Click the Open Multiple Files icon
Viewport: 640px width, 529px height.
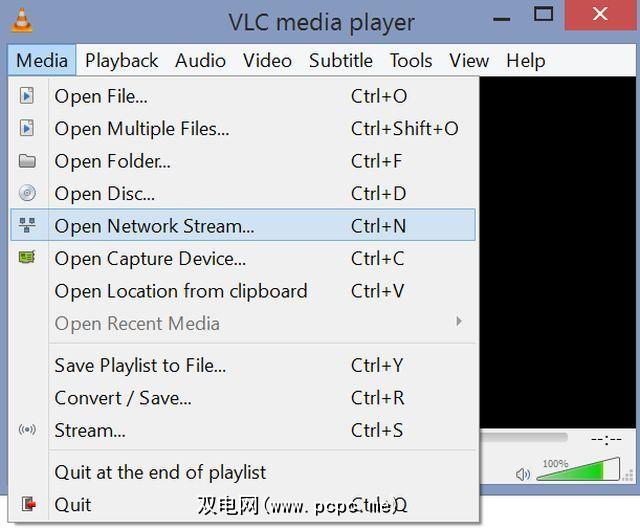pyautogui.click(x=27, y=128)
